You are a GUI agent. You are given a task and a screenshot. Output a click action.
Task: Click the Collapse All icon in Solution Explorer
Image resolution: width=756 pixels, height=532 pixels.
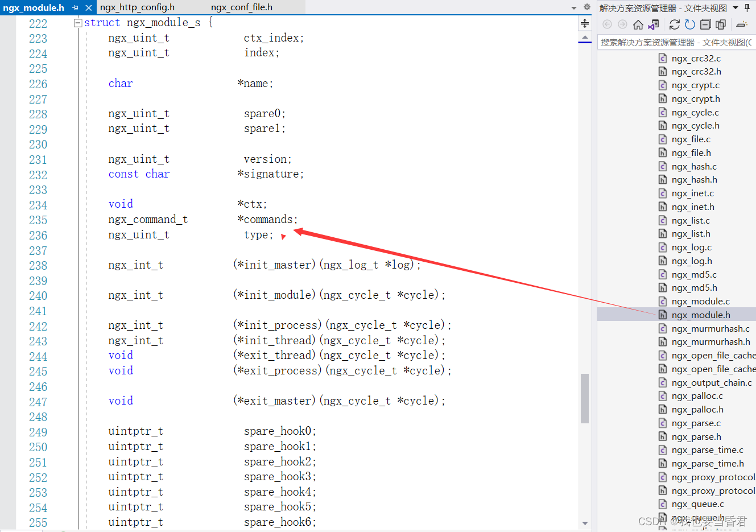pyautogui.click(x=705, y=24)
